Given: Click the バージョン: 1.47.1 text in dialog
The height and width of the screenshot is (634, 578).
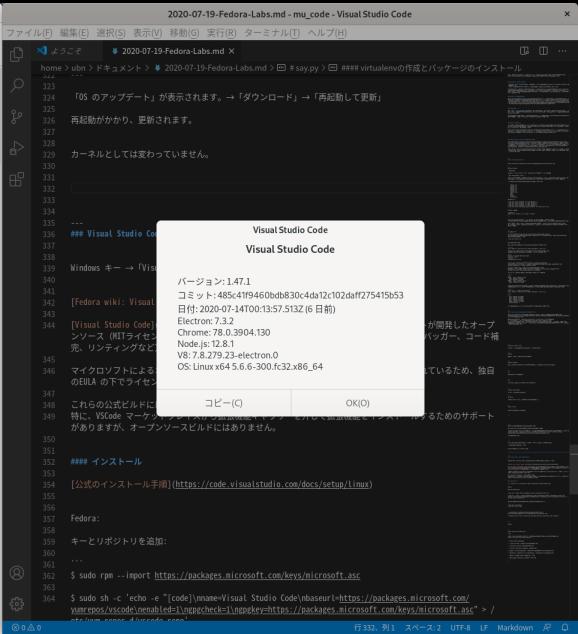Looking at the screenshot, I should (214, 281).
